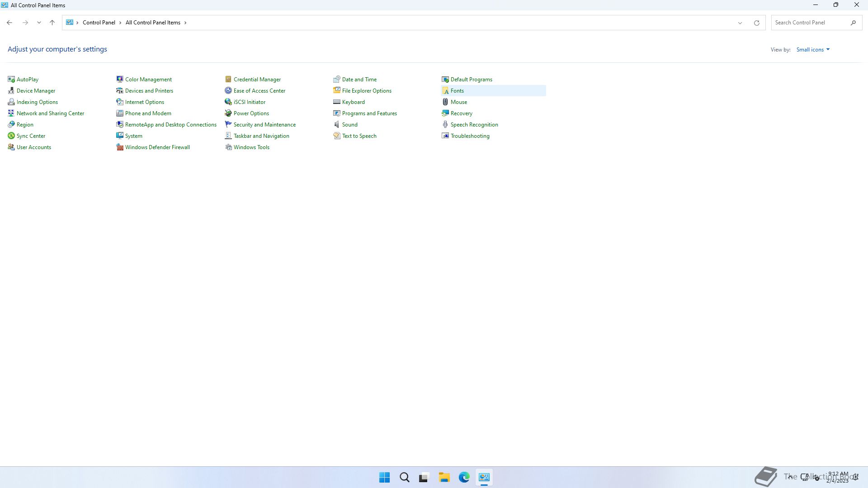Screen dimensions: 868x488
Task: Launch the Ease of Access Center
Action: (259, 90)
